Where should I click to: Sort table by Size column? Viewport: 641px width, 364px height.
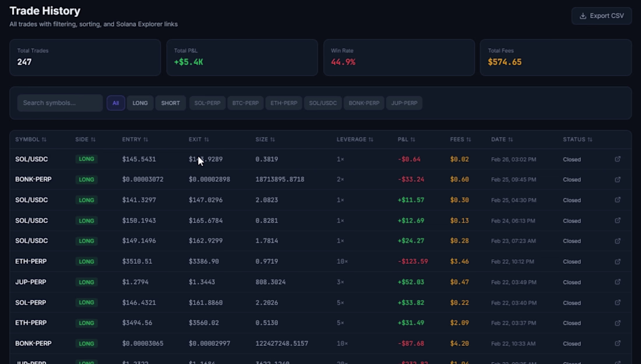tap(265, 139)
